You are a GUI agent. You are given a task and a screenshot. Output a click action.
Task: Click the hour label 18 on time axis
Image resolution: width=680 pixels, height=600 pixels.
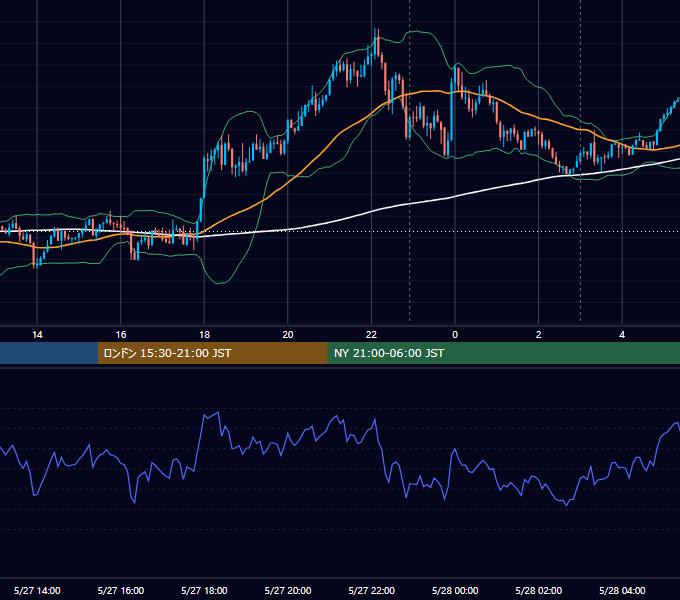click(x=204, y=335)
